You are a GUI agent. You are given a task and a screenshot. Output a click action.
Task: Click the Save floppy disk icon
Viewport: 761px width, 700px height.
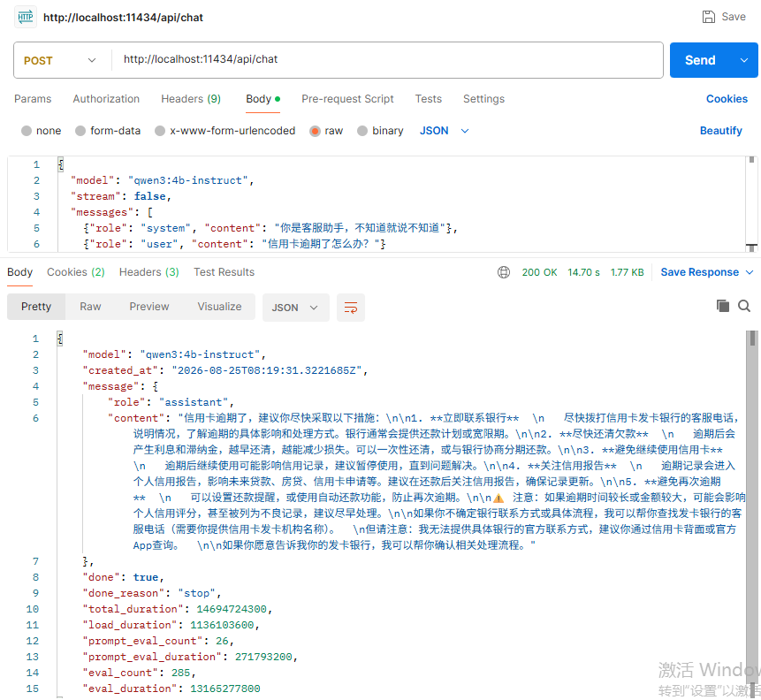pyautogui.click(x=708, y=17)
